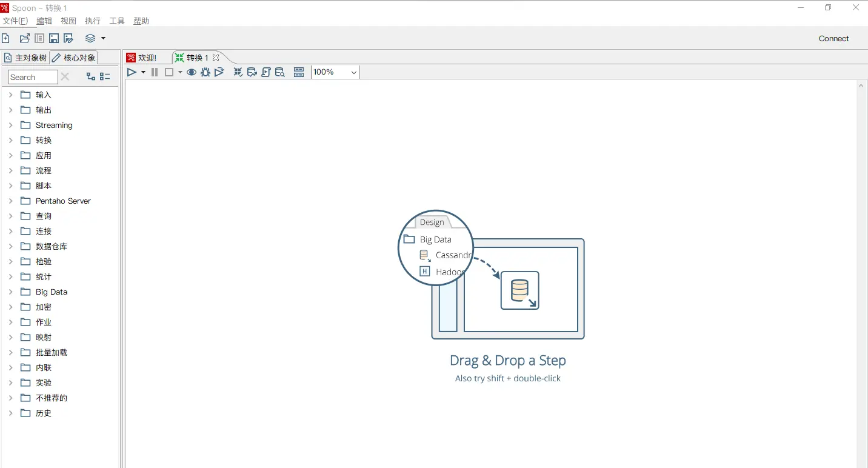Close the 转换 1 tab
Screen dimensions: 868x468
[x=216, y=58]
